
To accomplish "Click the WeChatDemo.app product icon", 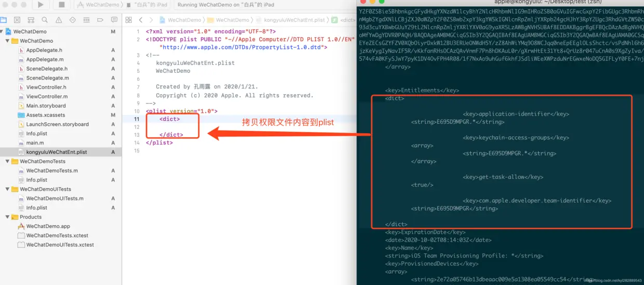I will pos(21,226).
